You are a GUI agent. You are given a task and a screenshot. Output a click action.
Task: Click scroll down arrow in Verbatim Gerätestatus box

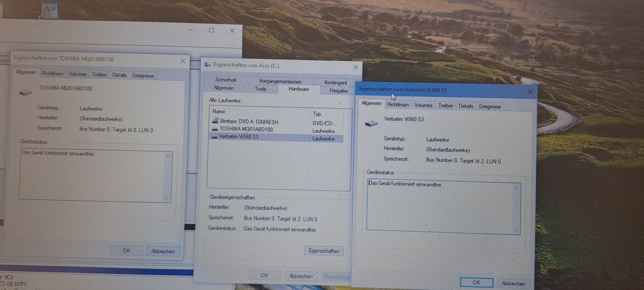pos(516,230)
